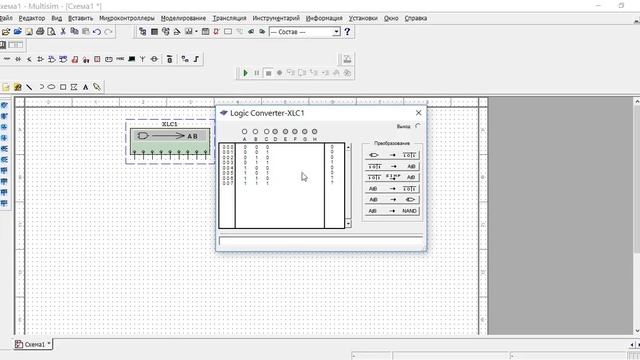Toggle input F in Logic Converter
Image resolution: width=640 pixels, height=360 pixels.
point(295,131)
